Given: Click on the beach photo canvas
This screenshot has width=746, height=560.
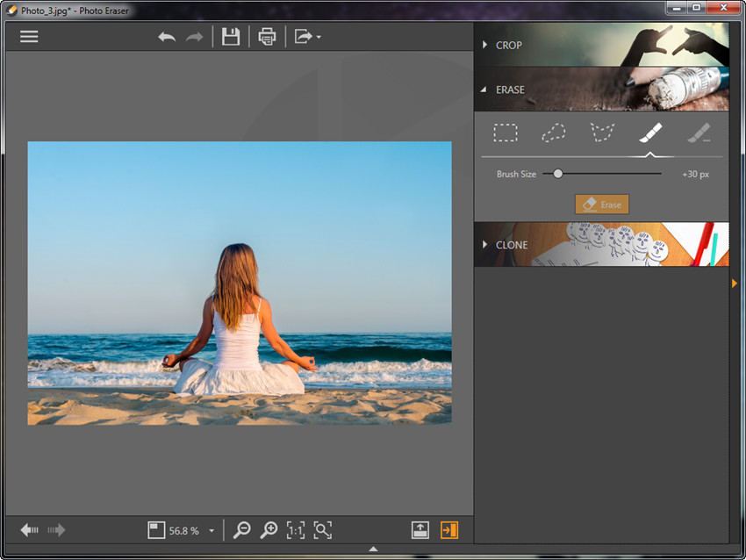Looking at the screenshot, I should pos(240,284).
